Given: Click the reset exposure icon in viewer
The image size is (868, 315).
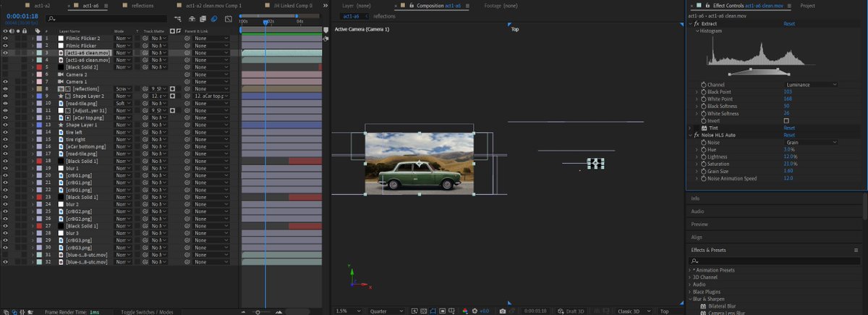Looking at the screenshot, I should point(475,311).
